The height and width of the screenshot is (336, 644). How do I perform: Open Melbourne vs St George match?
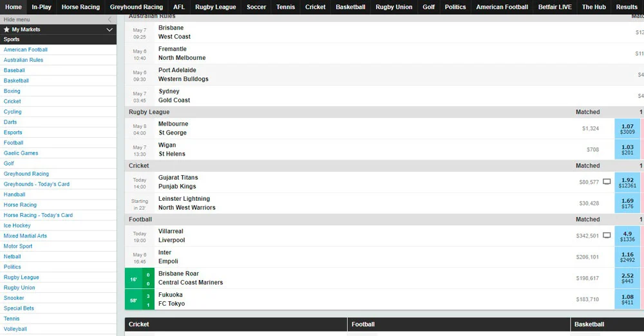pyautogui.click(x=173, y=128)
